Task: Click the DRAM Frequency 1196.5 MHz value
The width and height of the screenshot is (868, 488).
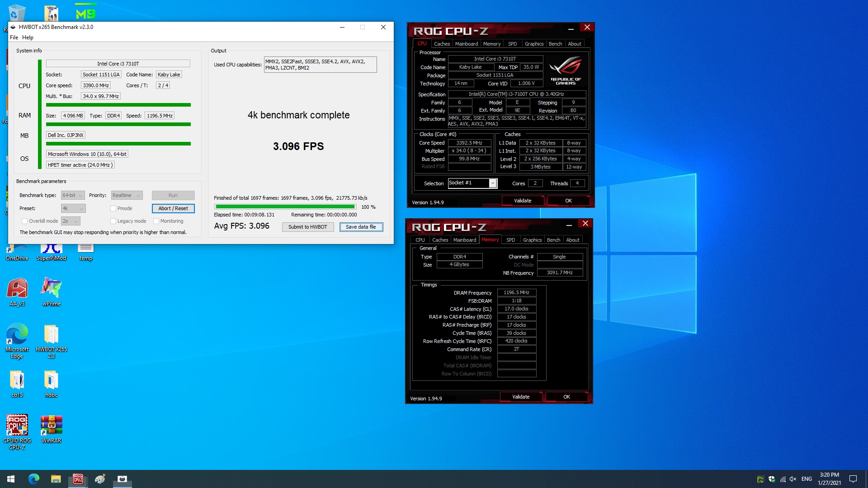Action: click(x=516, y=293)
